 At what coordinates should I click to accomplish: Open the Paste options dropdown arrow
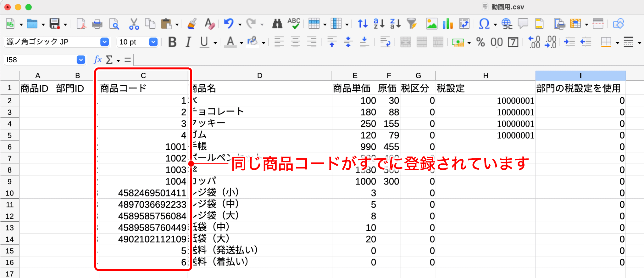(x=177, y=24)
